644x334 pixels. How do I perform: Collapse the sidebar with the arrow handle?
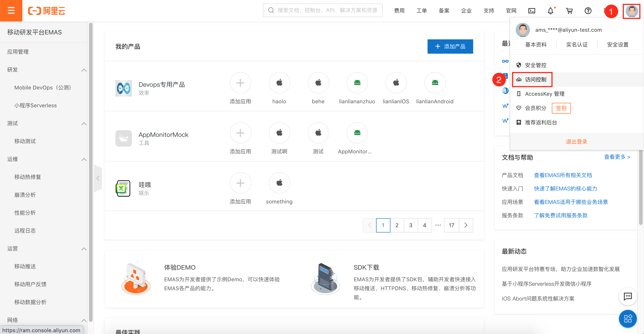(x=98, y=178)
